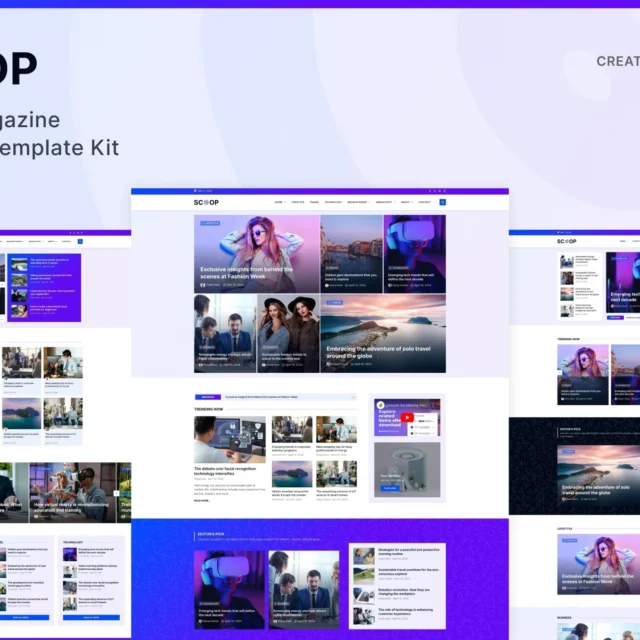Open Fashion Week thumbnail under Trending Now, right page
The image size is (640, 640).
click(x=583, y=375)
